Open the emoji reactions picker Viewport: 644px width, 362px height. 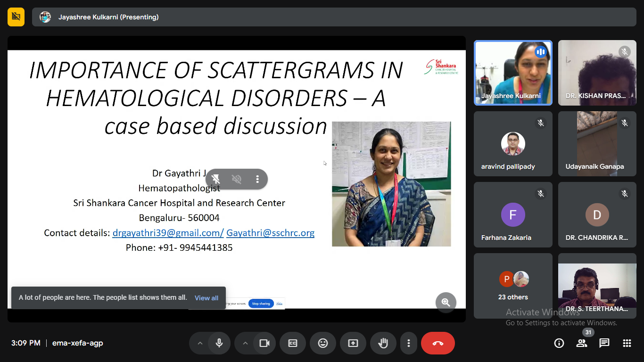[323, 343]
